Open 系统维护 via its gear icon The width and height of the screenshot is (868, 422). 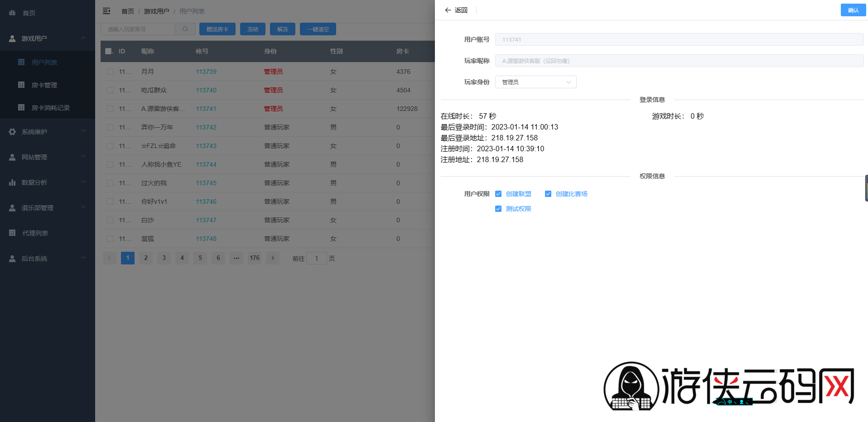12,131
